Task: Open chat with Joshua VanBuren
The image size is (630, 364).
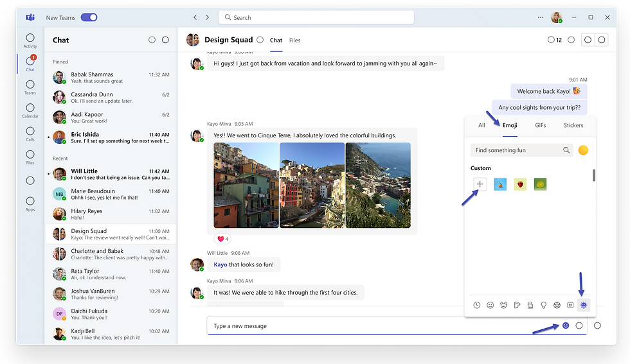Action: [111, 294]
